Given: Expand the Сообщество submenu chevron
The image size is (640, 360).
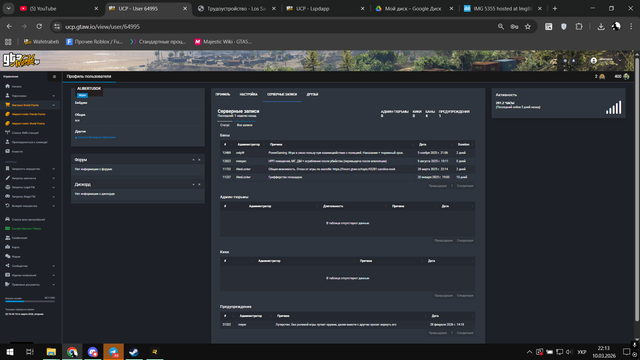Looking at the screenshot, I should 53,266.
